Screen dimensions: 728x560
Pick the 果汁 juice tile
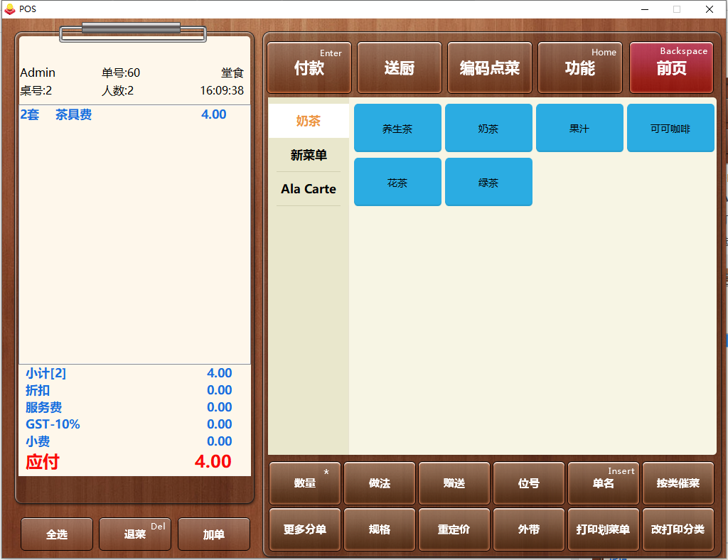[579, 128]
